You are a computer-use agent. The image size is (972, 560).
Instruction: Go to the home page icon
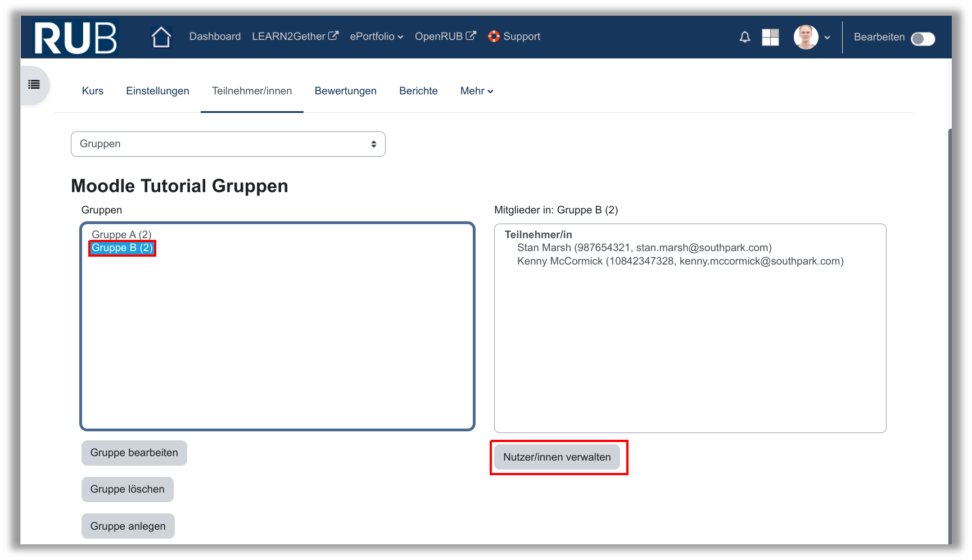click(x=161, y=37)
